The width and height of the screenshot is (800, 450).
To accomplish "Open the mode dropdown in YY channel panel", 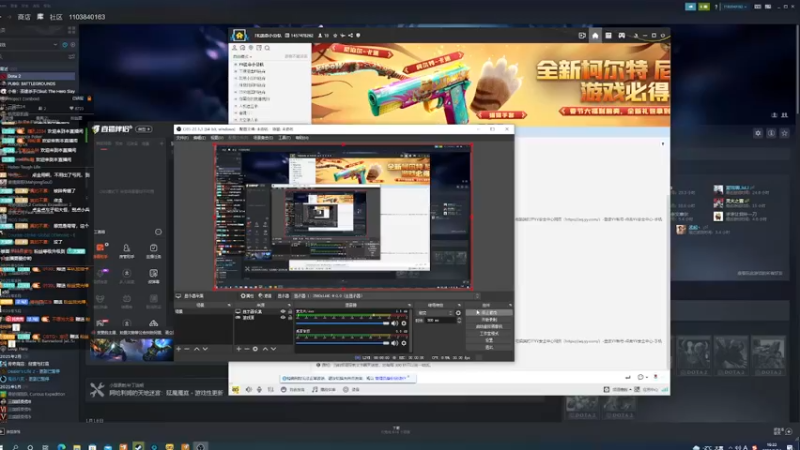I will (243, 56).
